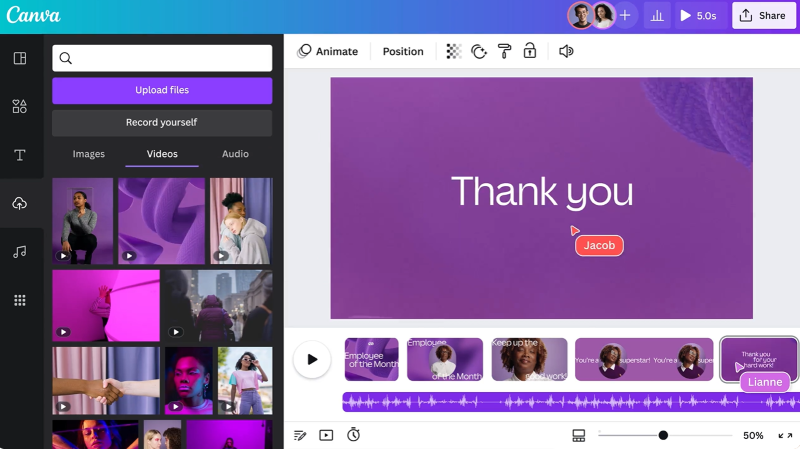Screen dimensions: 800x449
Task: Select the handshake video
Action: (106, 381)
